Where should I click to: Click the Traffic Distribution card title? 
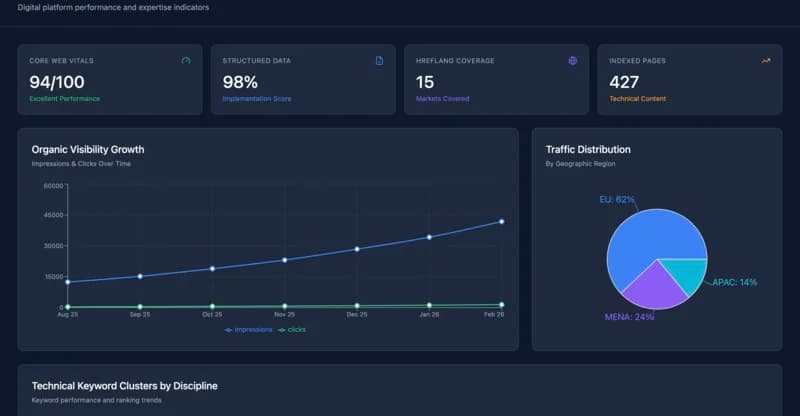588,150
